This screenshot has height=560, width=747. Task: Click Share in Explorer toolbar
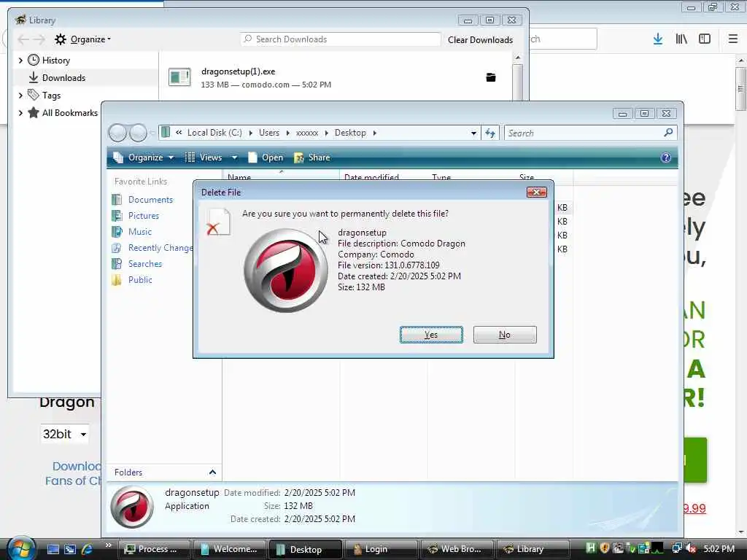[x=312, y=157]
